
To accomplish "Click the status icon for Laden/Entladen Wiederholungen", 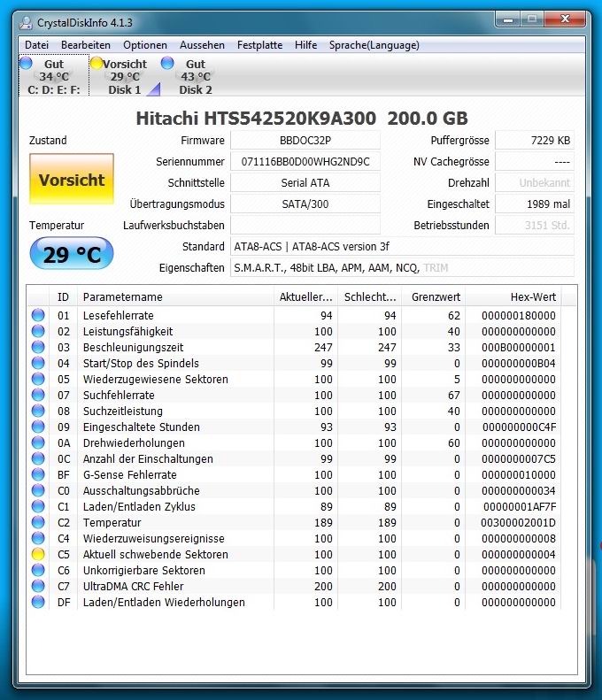I will [38, 602].
